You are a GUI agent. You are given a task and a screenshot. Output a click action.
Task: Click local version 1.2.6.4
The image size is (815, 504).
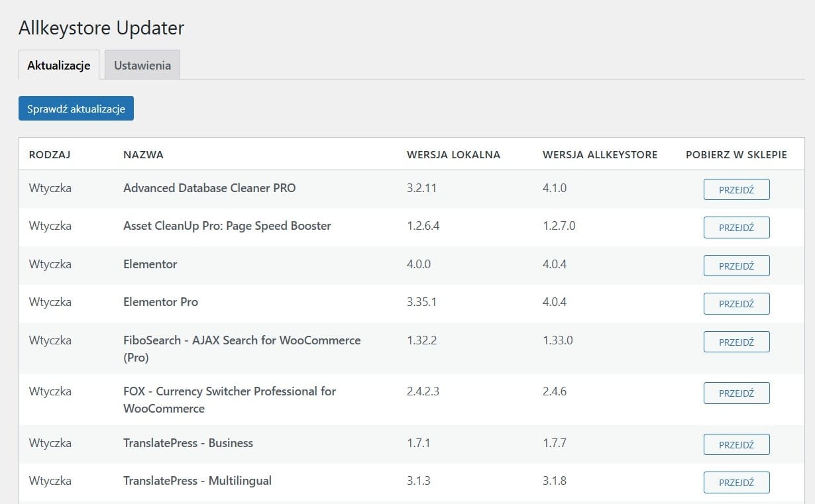423,226
